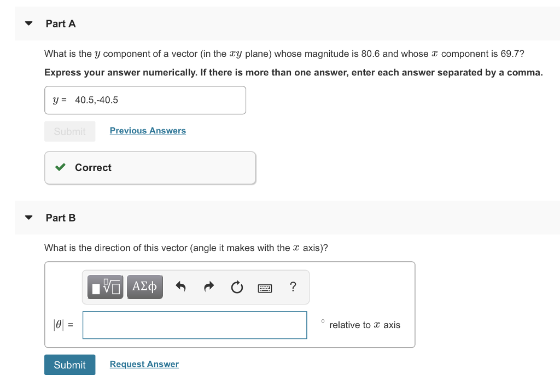Click the theta angle input field
This screenshot has height=392, width=560.
[x=194, y=325]
